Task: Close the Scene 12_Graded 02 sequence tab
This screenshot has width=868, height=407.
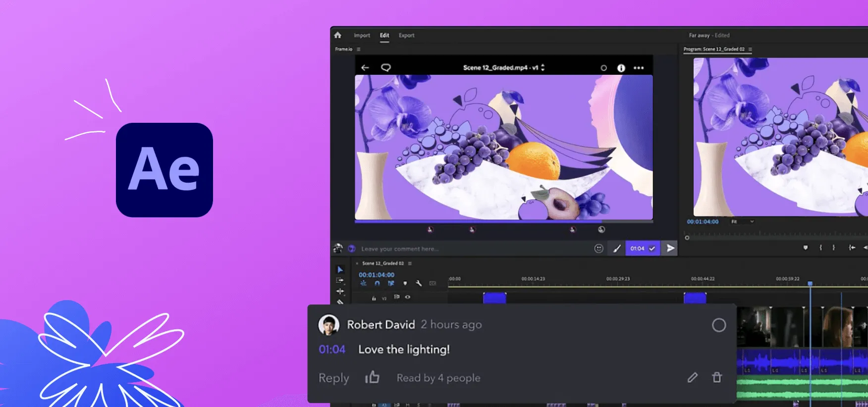Action: click(357, 263)
